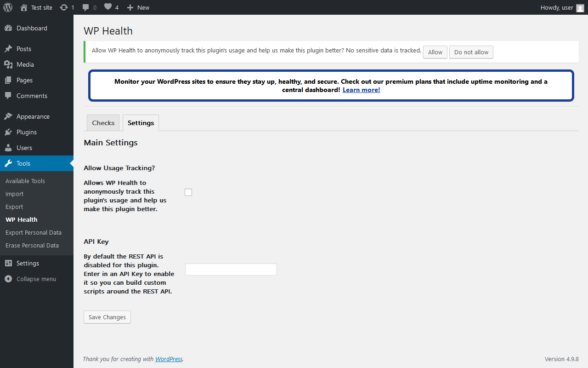Screen dimensions: 588x368
Task: Open Erase Personal Data submenu item
Action: click(x=32, y=245)
